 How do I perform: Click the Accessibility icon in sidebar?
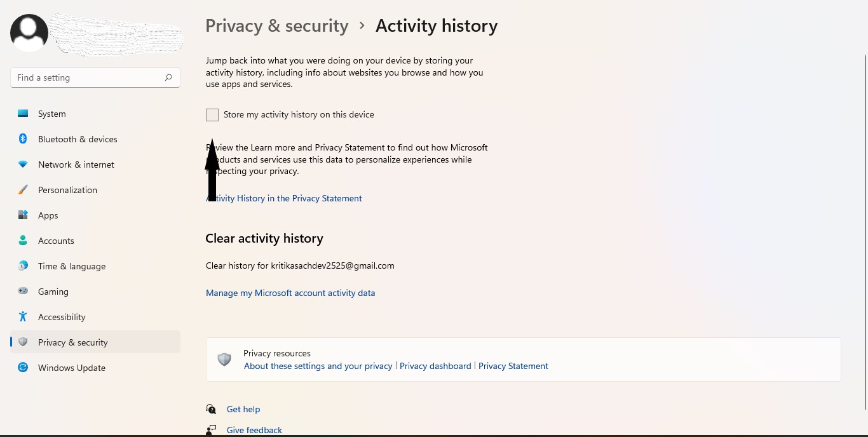point(23,317)
